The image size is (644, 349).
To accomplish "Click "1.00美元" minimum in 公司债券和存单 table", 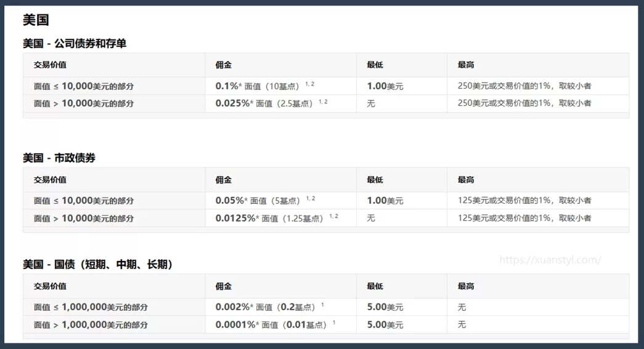I will (x=385, y=86).
